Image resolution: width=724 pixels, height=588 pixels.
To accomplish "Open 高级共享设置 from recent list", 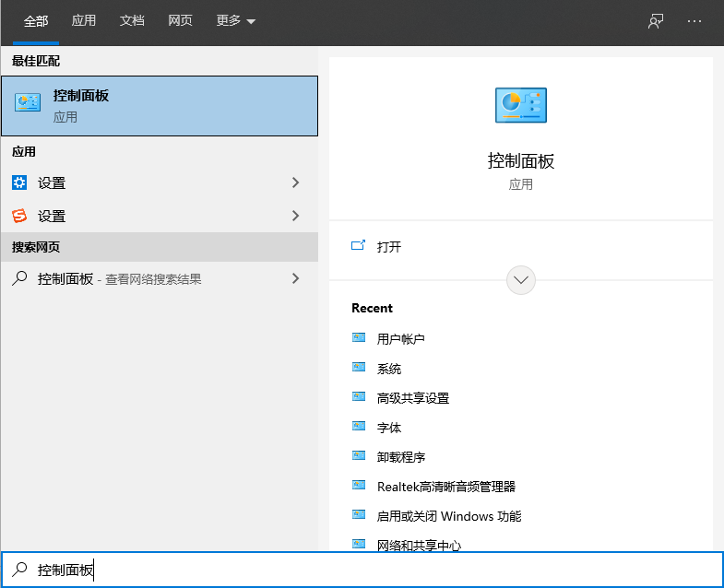I will click(412, 398).
